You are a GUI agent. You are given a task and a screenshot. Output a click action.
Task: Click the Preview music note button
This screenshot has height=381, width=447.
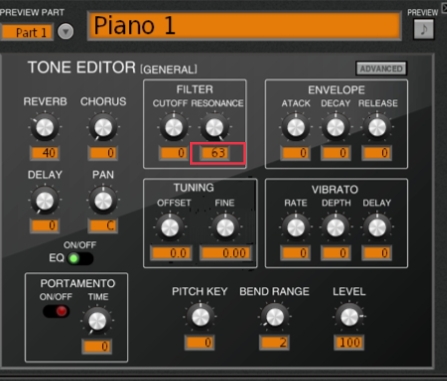423,29
